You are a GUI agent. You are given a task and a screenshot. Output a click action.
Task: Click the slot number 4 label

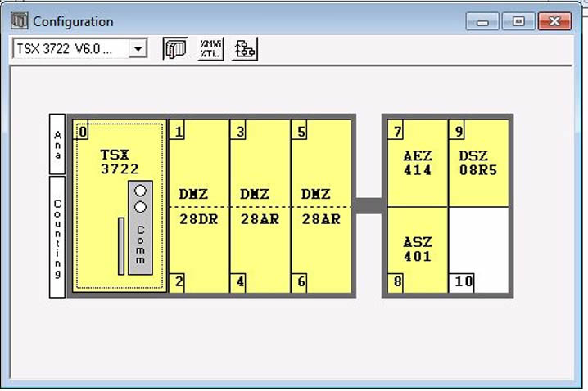(239, 282)
